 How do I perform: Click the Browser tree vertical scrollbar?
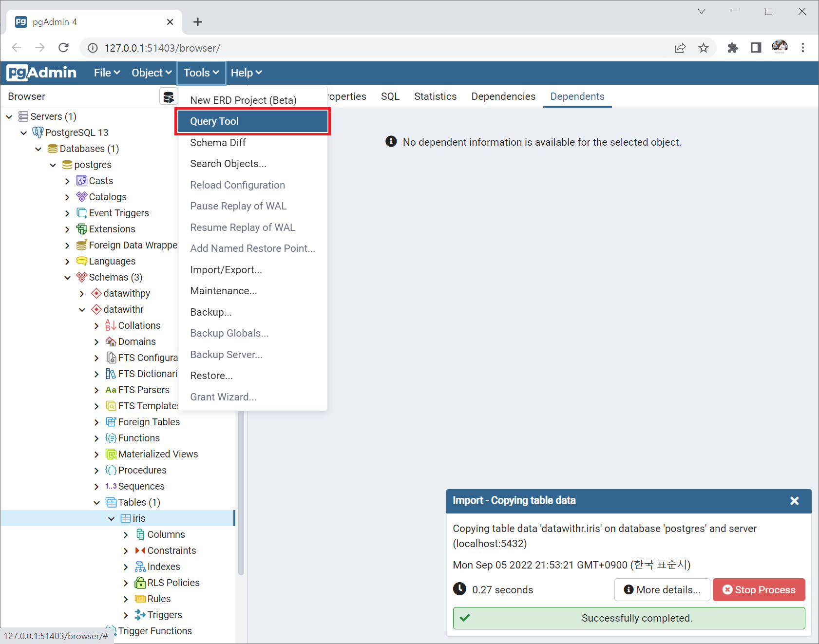point(241,492)
